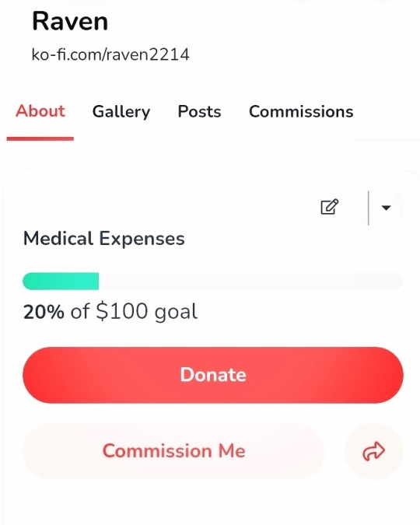Click the word Donate inside the red button
Screen dimensions: 420x525
tap(213, 375)
